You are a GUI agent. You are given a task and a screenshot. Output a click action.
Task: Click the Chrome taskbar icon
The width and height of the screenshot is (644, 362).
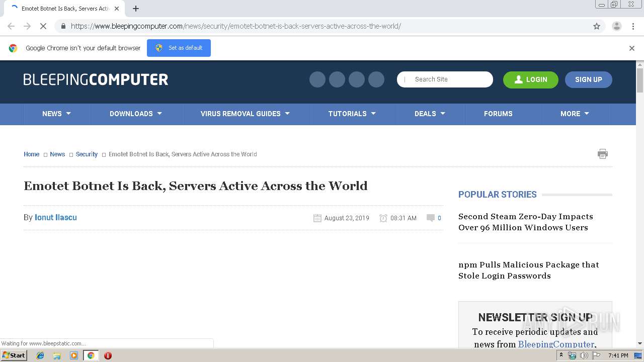tap(91, 355)
